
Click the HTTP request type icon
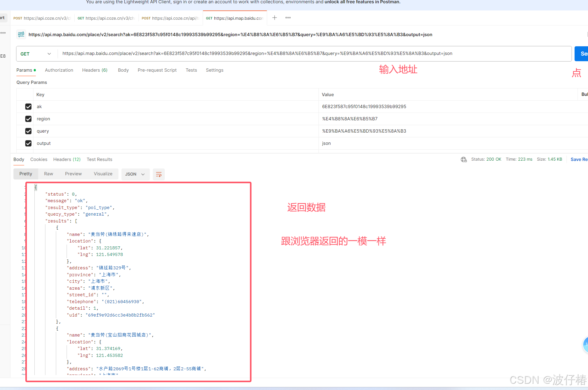[21, 34]
